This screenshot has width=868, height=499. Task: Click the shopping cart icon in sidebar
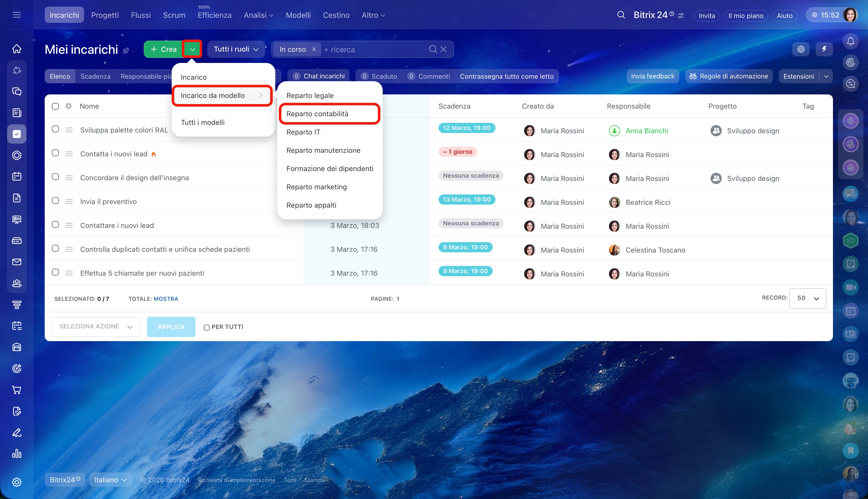click(17, 390)
